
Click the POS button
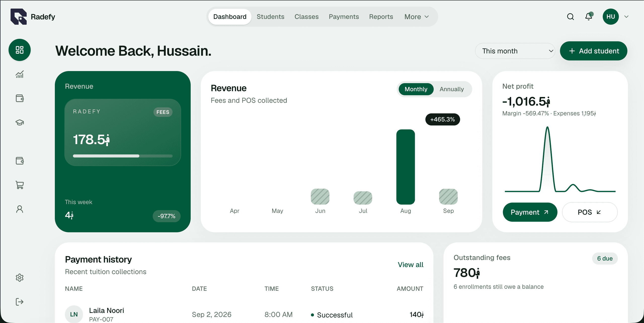pyautogui.click(x=590, y=212)
